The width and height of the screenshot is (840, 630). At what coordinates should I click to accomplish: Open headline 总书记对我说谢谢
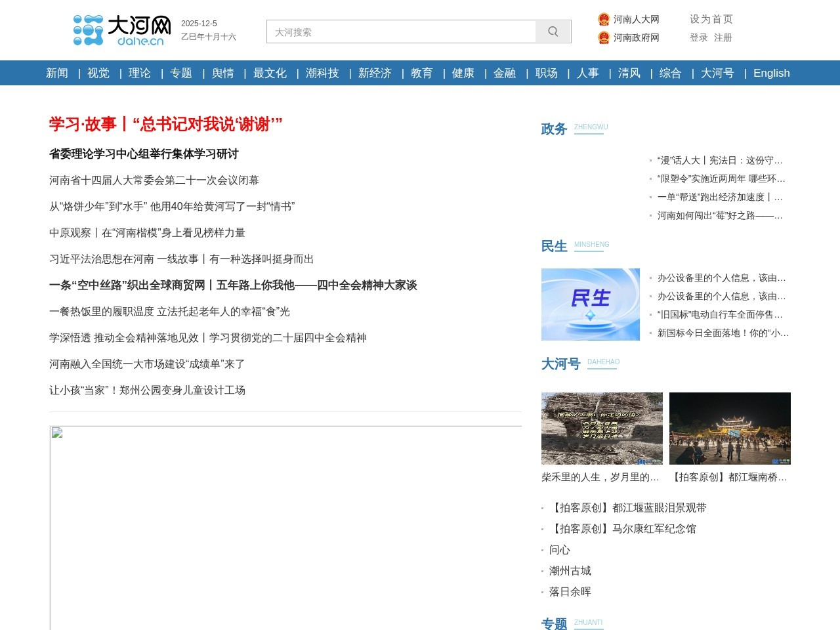165,122
